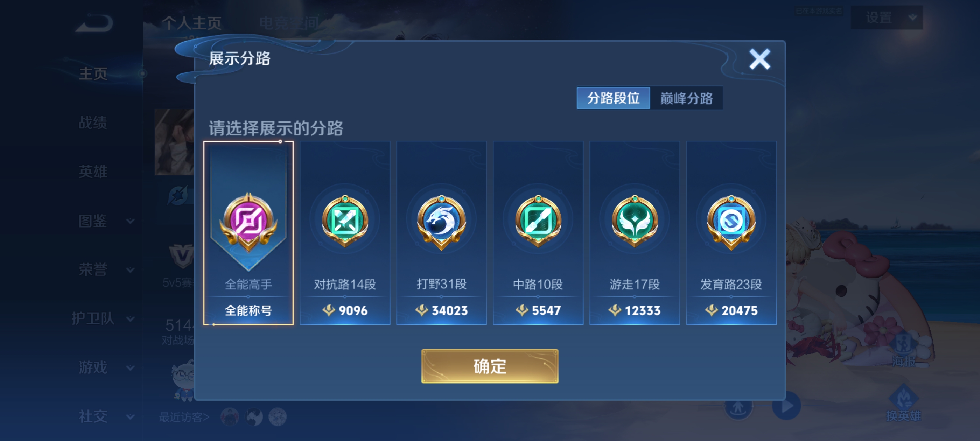
Task: Open the 战绩 sidebar tab
Action: 93,122
